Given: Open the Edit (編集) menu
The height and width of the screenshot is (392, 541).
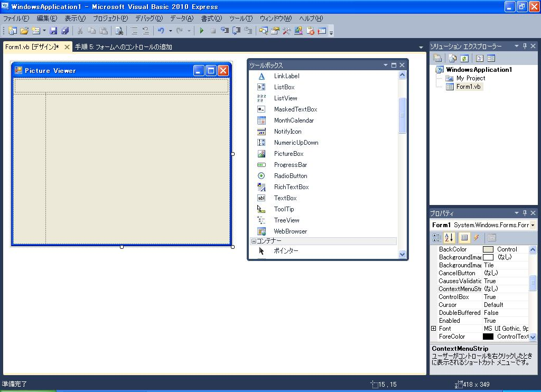Looking at the screenshot, I should [x=47, y=18].
